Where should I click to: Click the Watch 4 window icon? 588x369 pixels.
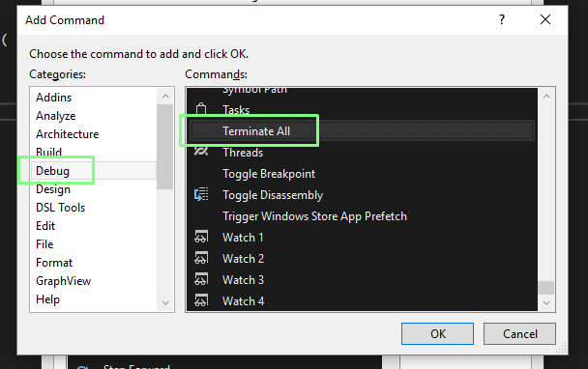(201, 300)
